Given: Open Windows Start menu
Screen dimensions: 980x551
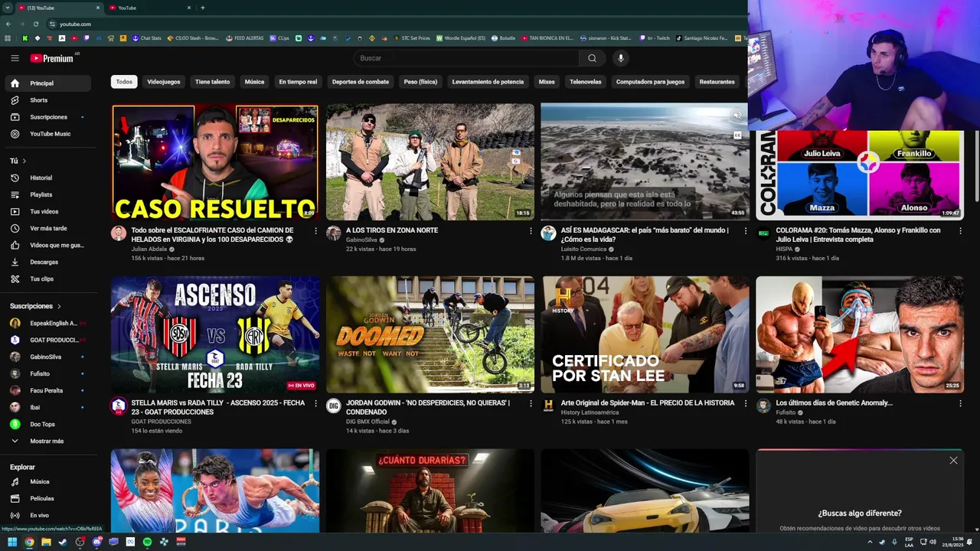Looking at the screenshot, I should tap(12, 542).
